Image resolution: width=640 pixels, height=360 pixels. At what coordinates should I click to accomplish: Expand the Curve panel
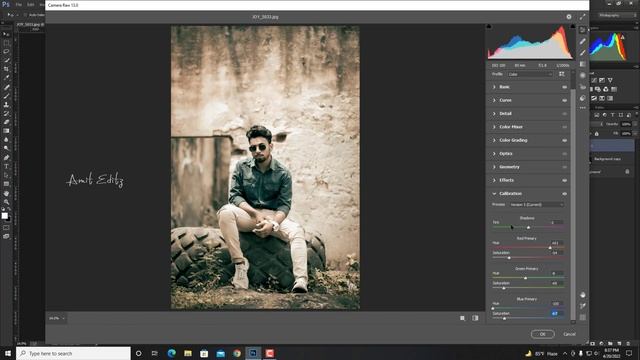494,100
